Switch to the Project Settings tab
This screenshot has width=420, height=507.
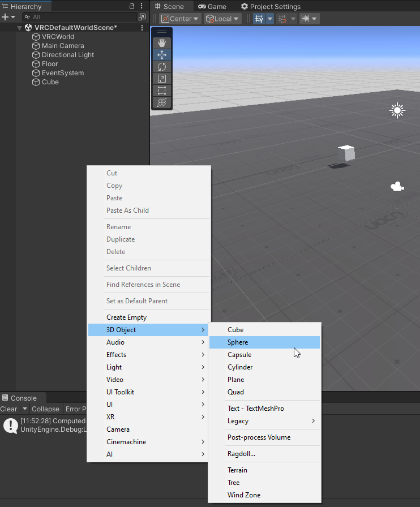pos(271,7)
